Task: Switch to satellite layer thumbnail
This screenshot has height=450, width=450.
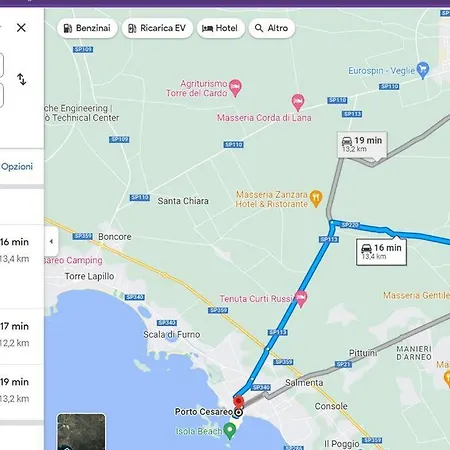Action: (x=81, y=432)
